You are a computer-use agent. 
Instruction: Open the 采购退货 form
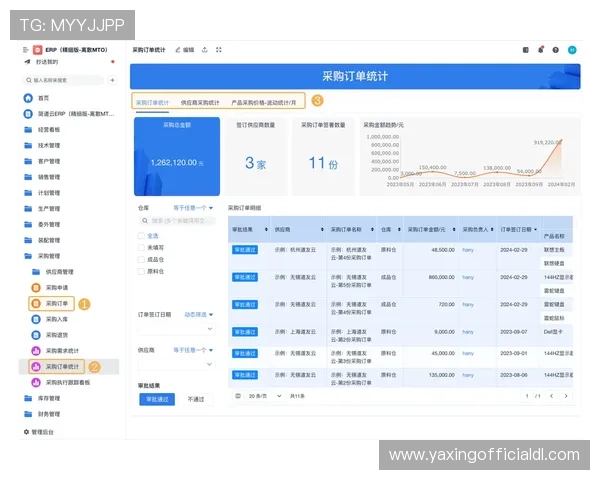(50, 335)
